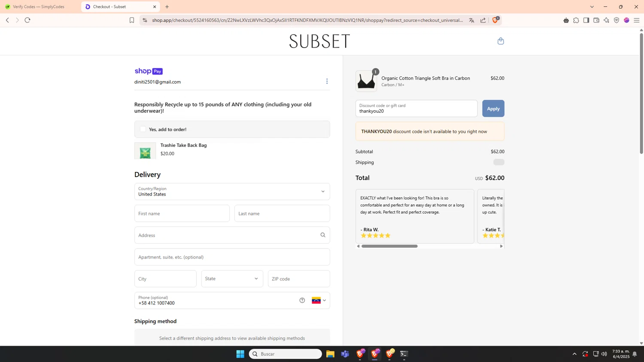
Task: Click the SUBSET store logo
Action: coord(319,41)
